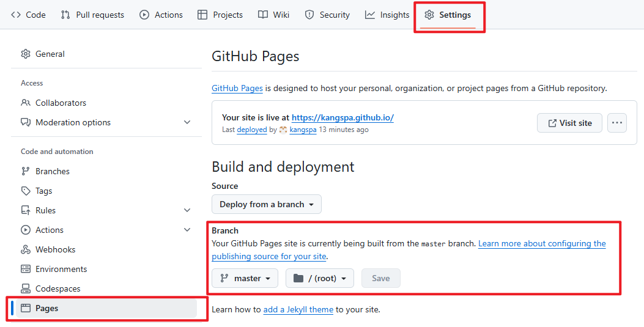Open General settings in sidebar

coord(106,54)
